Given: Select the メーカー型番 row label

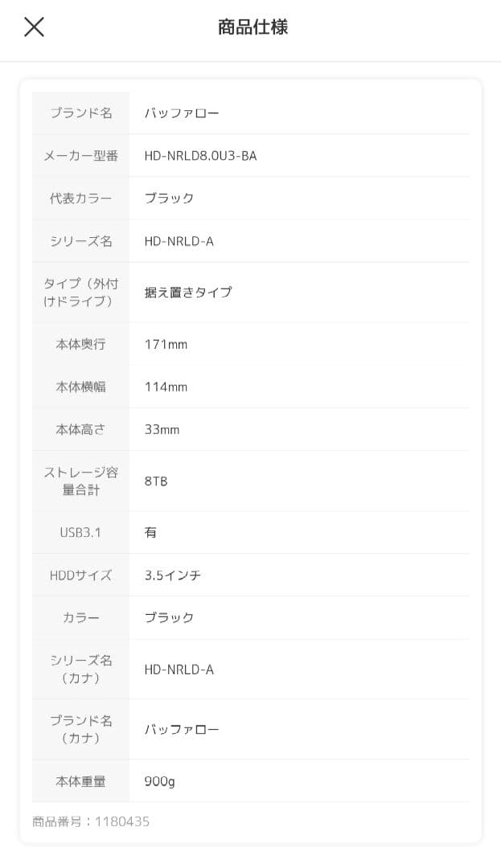Looking at the screenshot, I should coord(80,155).
